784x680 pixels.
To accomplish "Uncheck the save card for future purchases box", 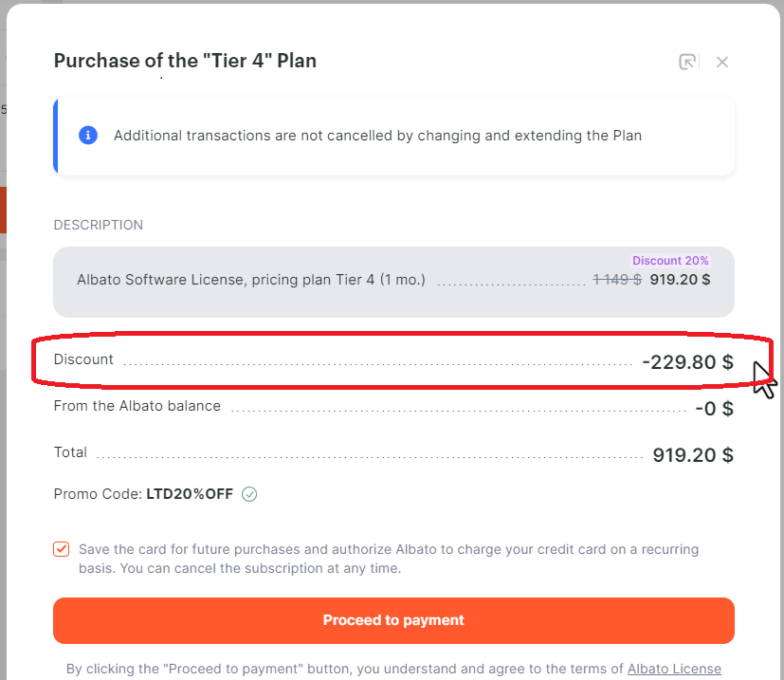I will coord(62,549).
